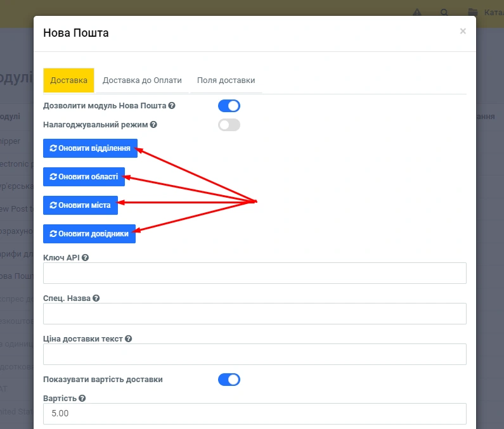Click help icon beside Спец. Назва

pos(96,298)
